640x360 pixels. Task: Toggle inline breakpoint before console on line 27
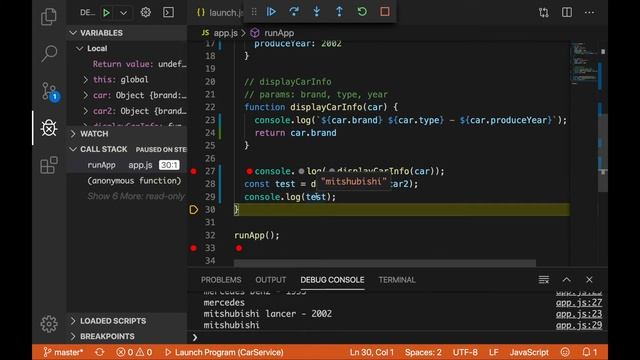[x=249, y=171]
